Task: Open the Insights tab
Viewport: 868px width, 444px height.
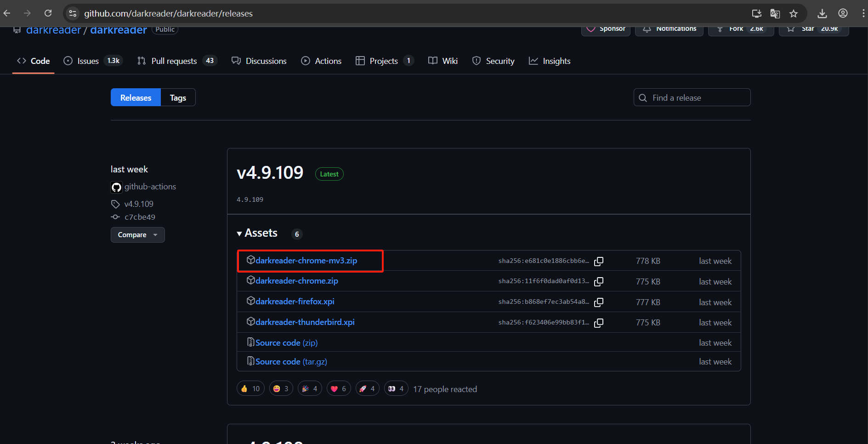Action: pos(550,61)
